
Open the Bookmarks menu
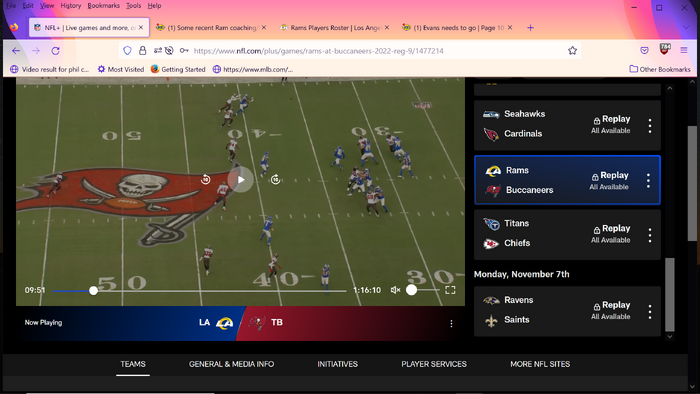pyautogui.click(x=104, y=6)
